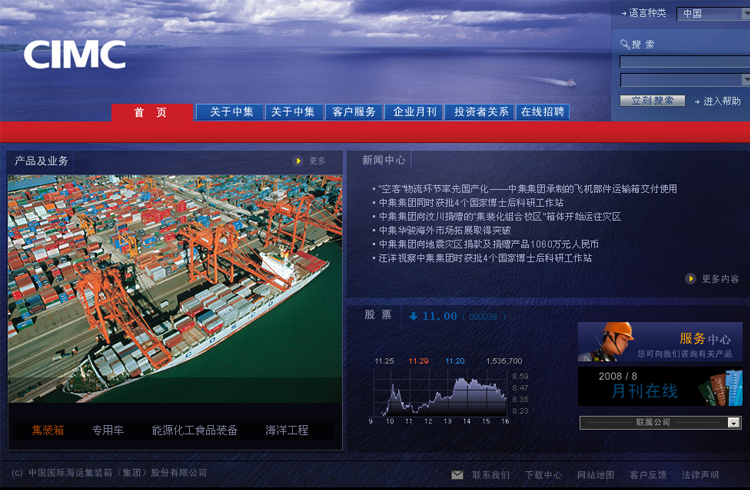Click the first search input field
This screenshot has width=750, height=490.
tap(685, 62)
